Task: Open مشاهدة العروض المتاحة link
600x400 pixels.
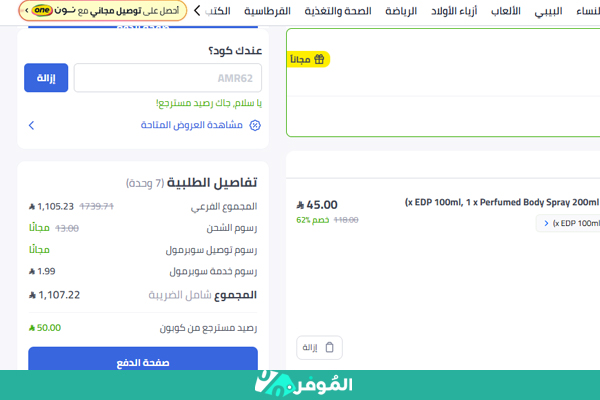Action: 191,125
